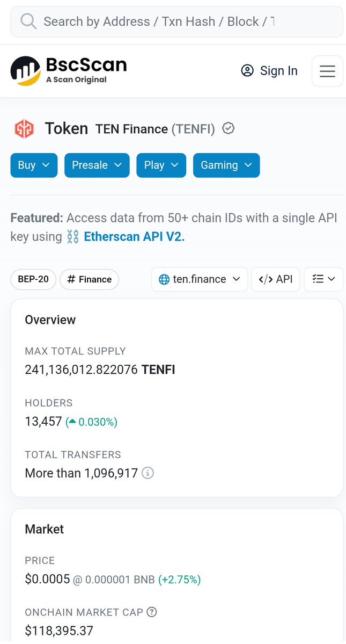This screenshot has width=346, height=644.
Task: Click the chain icon before Etherscan API
Action: [72, 237]
